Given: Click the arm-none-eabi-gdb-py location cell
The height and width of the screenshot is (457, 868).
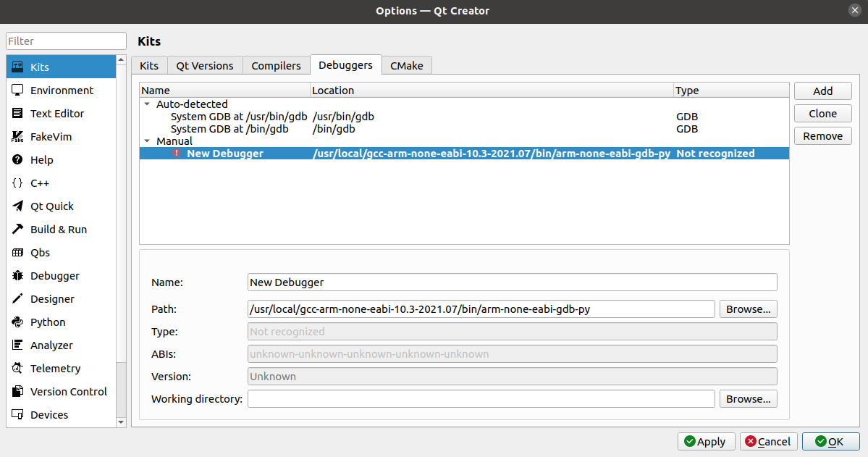Looking at the screenshot, I should [x=492, y=154].
